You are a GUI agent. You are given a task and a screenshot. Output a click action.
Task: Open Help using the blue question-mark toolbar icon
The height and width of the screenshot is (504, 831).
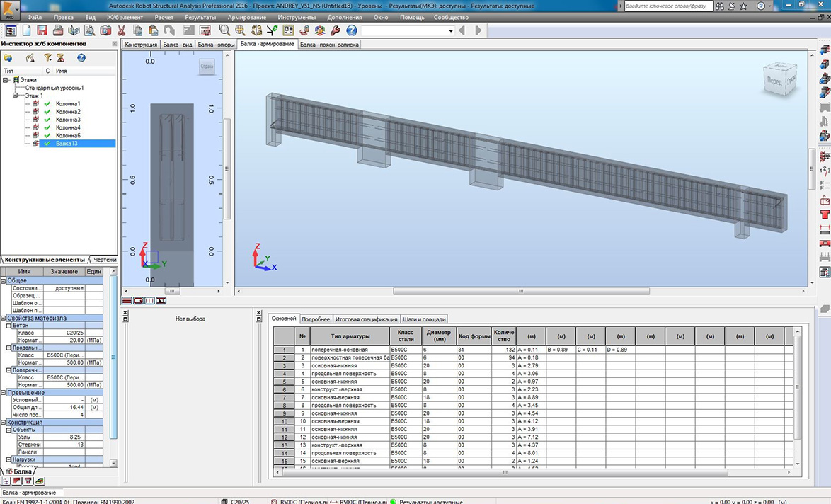(351, 30)
